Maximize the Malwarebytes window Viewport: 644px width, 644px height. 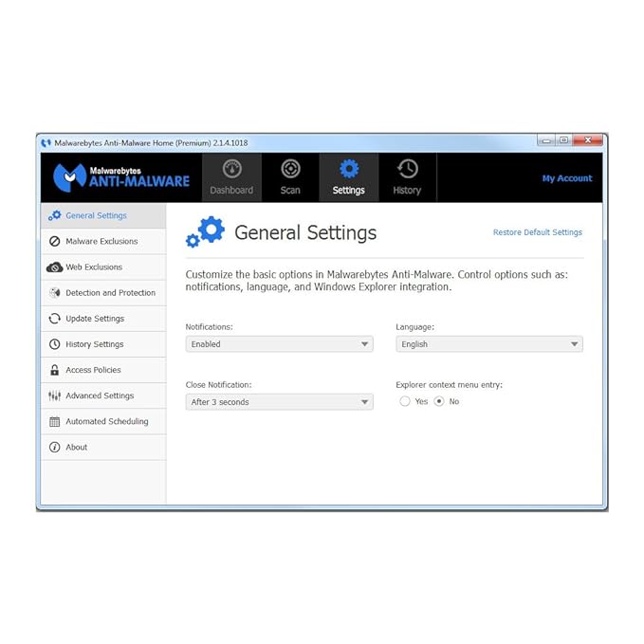tap(564, 140)
